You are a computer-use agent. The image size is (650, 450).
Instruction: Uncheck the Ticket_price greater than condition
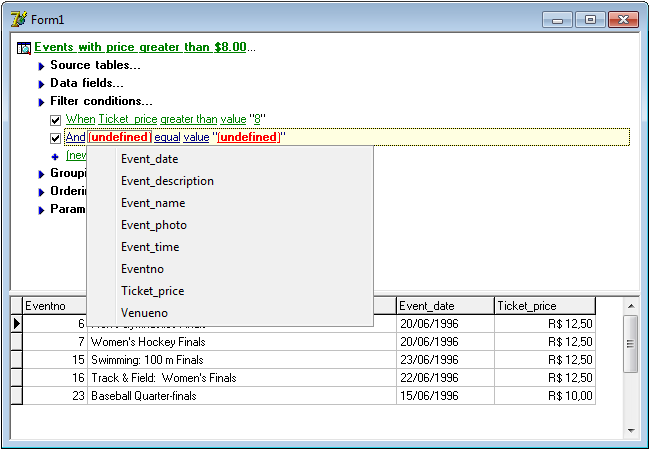tap(56, 120)
